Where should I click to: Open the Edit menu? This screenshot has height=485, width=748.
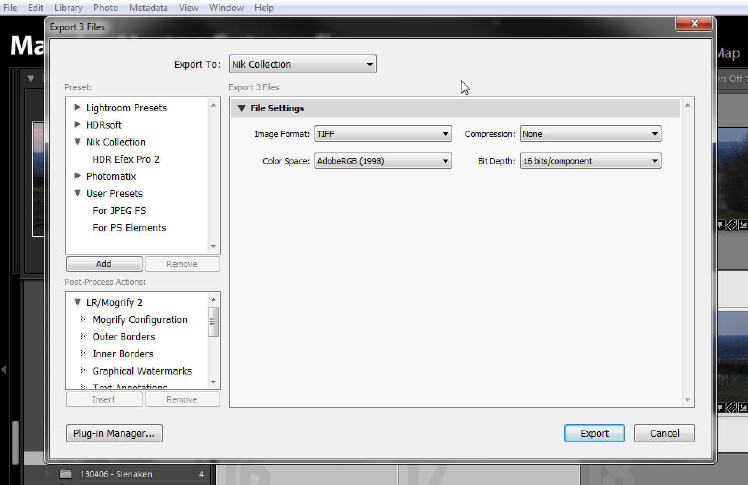[35, 8]
